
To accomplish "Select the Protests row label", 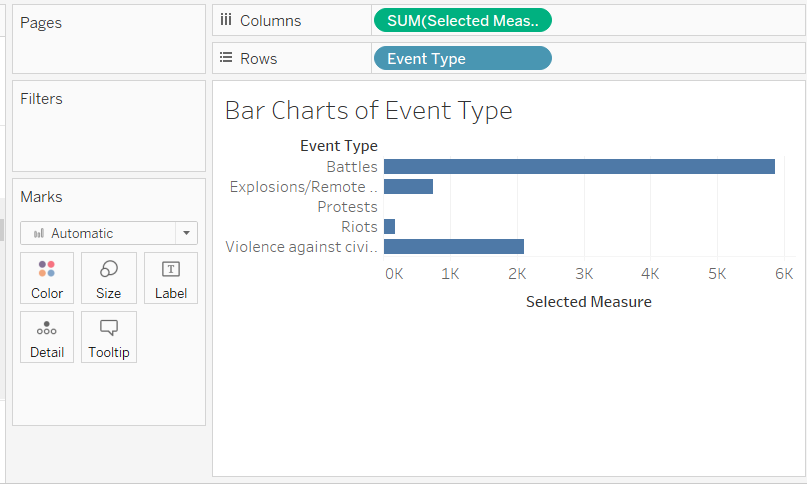I will (x=347, y=207).
